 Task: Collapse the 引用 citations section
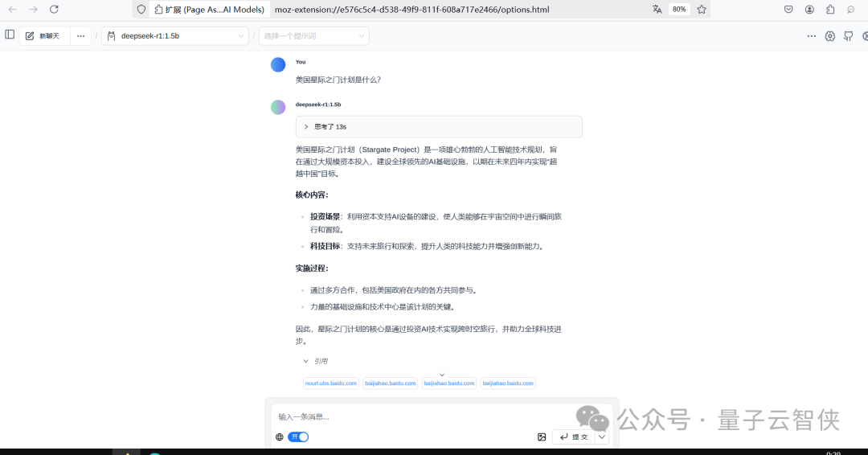[x=315, y=362]
